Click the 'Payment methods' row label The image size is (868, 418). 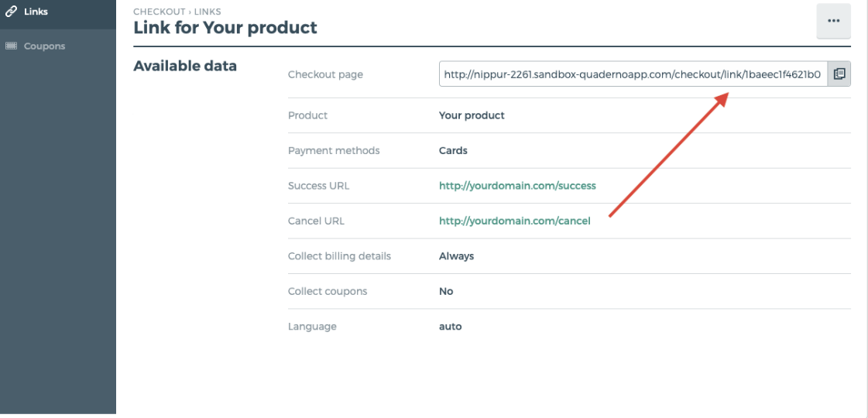click(334, 150)
